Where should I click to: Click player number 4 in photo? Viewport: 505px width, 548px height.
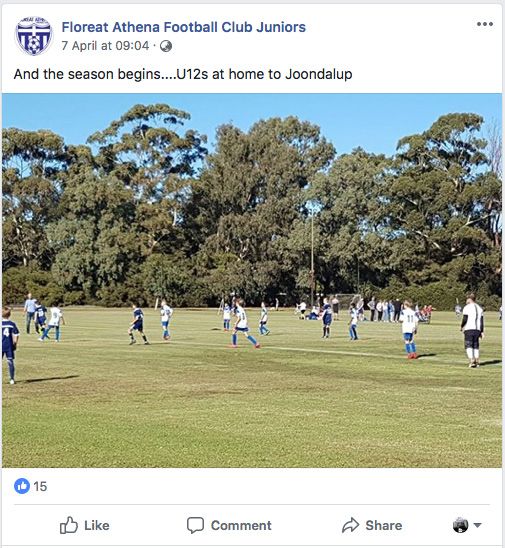(9, 345)
